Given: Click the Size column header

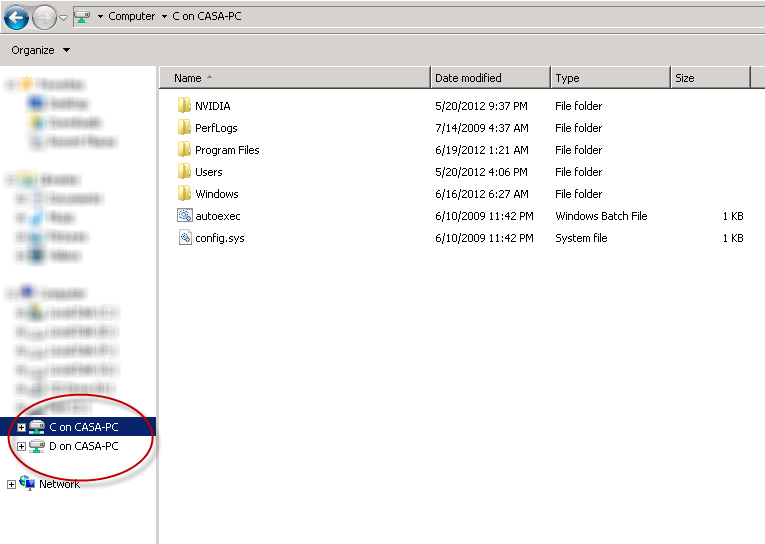Looking at the screenshot, I should pyautogui.click(x=685, y=78).
